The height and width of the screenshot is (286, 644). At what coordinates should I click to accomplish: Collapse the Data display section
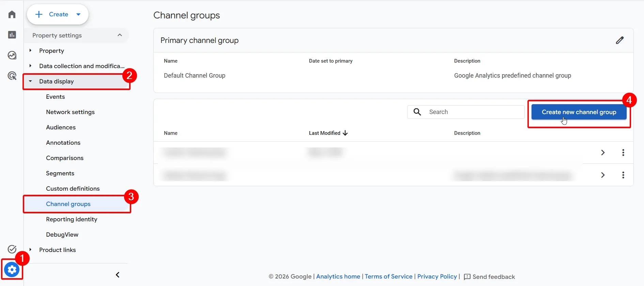click(x=30, y=81)
